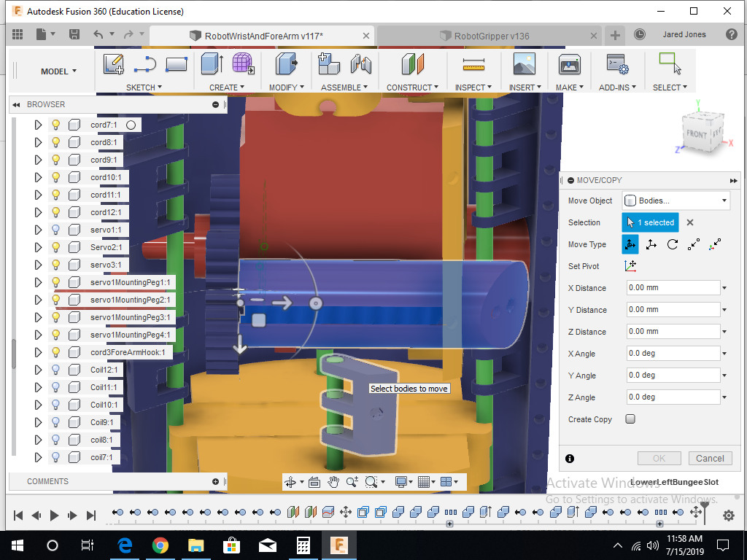The width and height of the screenshot is (747, 560).
Task: Select the Rectangle sketch tool icon
Action: [x=177, y=64]
